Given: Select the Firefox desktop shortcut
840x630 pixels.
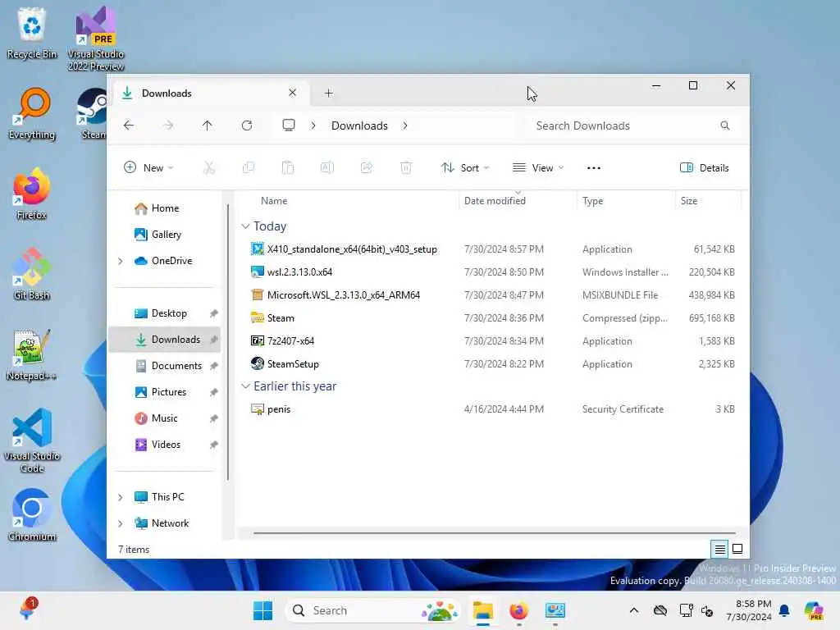Looking at the screenshot, I should pos(32,194).
